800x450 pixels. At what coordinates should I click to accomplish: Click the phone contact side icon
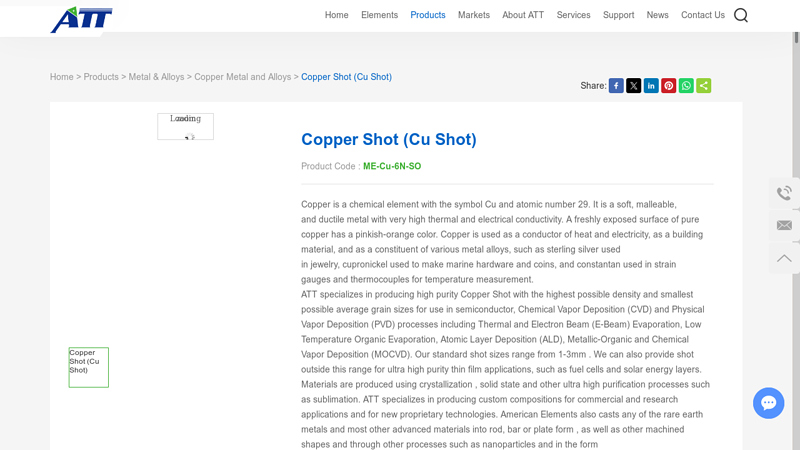pos(784,193)
